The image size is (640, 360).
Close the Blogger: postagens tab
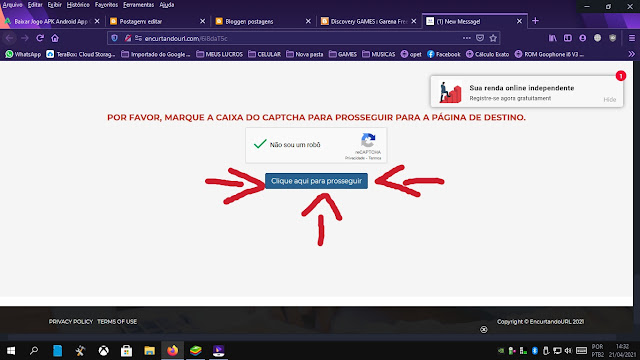pyautogui.click(x=308, y=21)
